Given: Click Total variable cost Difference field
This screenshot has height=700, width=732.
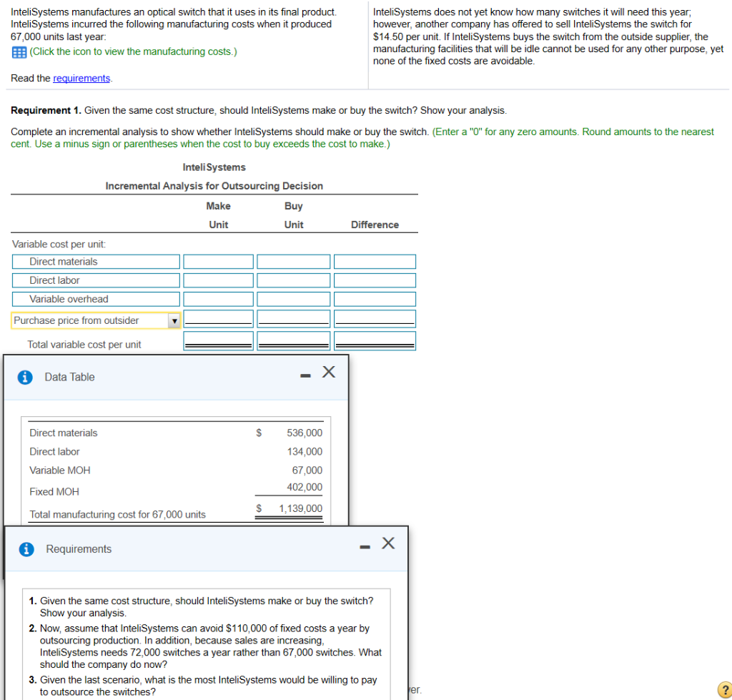Looking at the screenshot, I should 375,341.
